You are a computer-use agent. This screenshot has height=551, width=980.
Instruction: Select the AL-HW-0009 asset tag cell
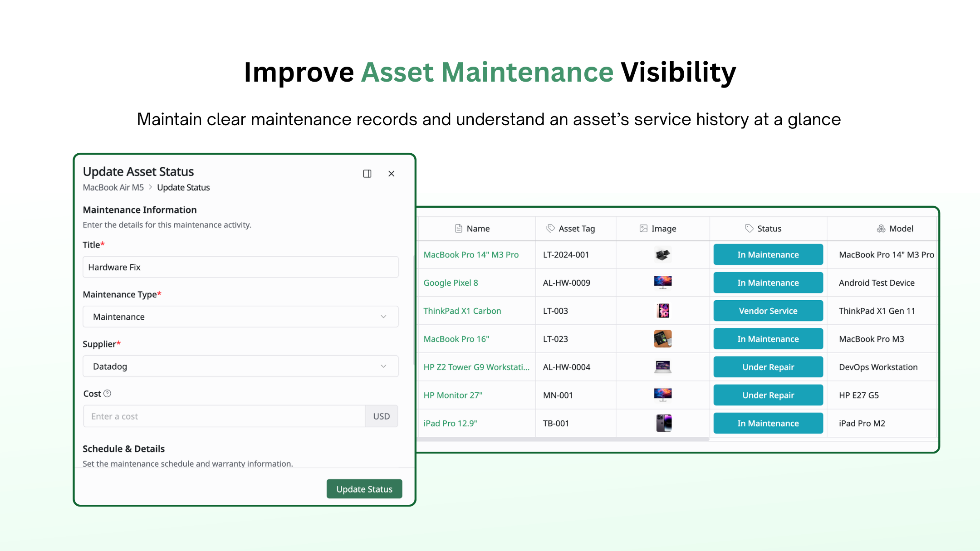click(x=576, y=283)
